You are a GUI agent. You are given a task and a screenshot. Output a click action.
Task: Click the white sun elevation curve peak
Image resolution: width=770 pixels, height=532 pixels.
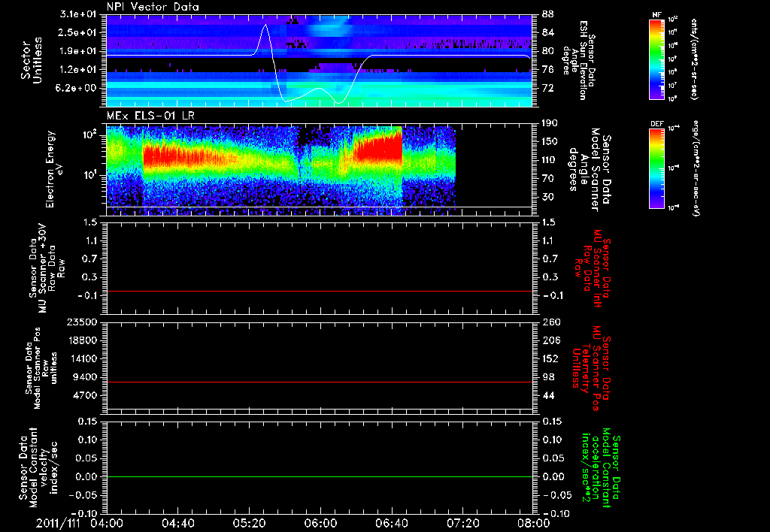[265, 25]
